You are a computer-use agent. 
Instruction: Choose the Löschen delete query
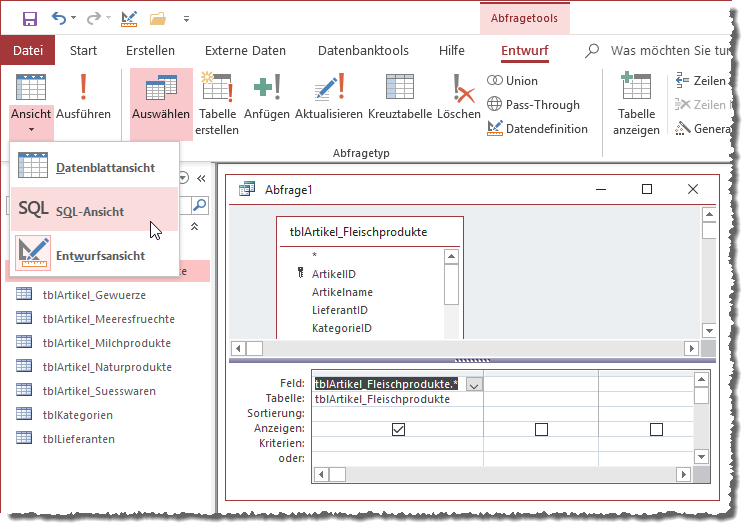pos(459,97)
